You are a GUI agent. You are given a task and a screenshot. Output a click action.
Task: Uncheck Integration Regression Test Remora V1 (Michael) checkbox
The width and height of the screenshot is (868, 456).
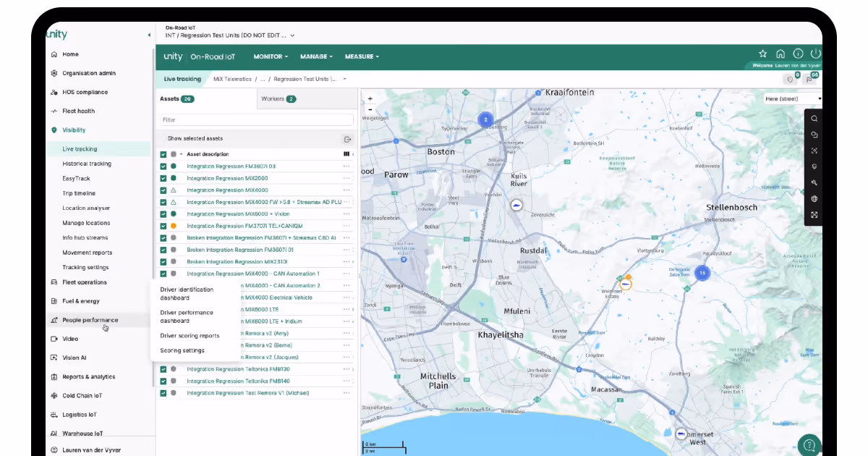point(163,393)
